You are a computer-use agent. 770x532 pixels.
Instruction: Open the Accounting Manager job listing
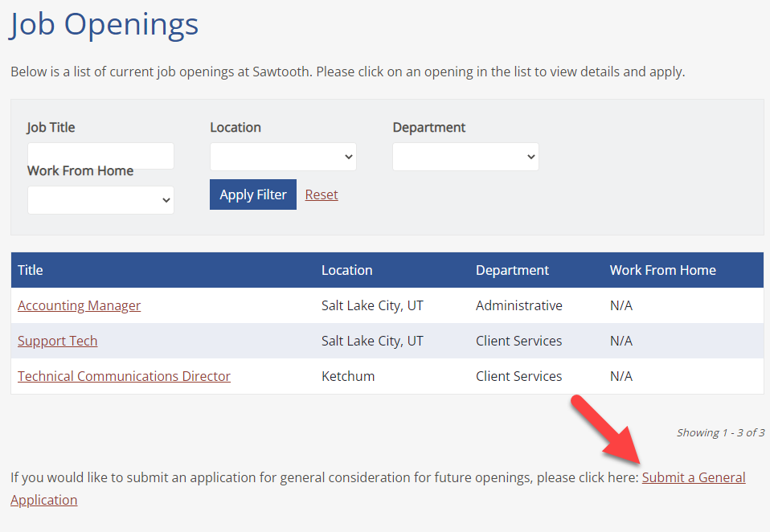coord(79,305)
